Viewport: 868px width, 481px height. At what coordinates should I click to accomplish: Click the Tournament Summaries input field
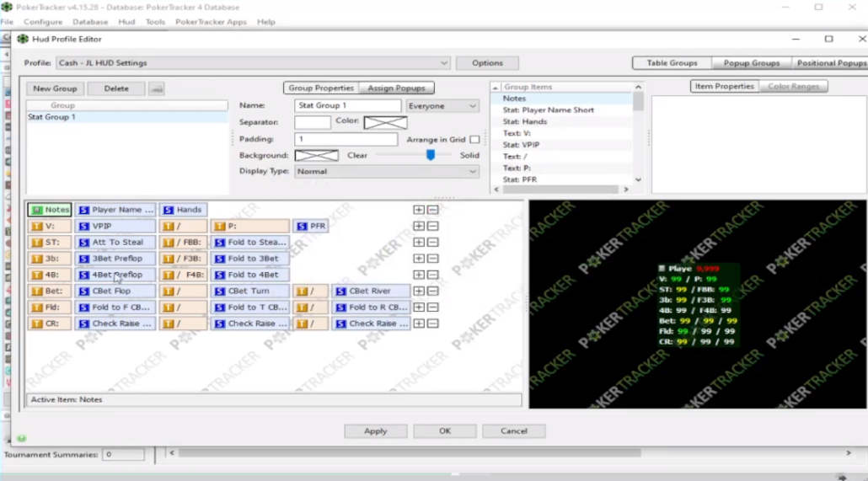coord(123,454)
